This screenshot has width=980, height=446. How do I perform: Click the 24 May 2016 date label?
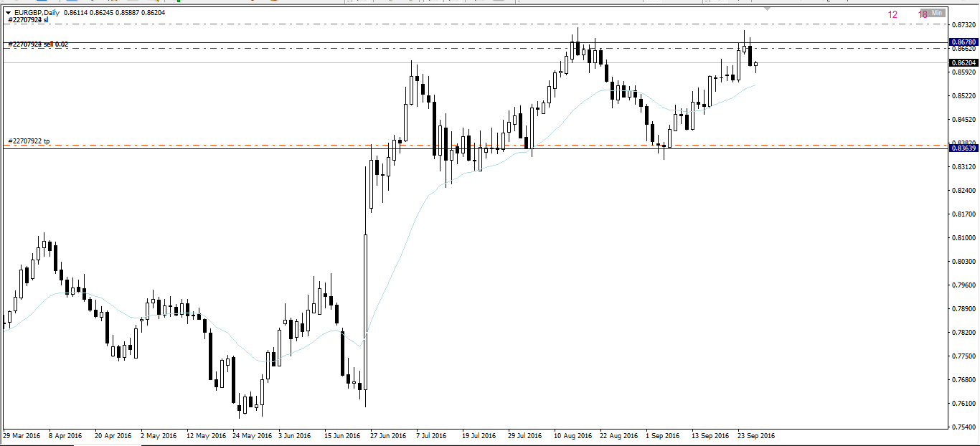(x=253, y=435)
